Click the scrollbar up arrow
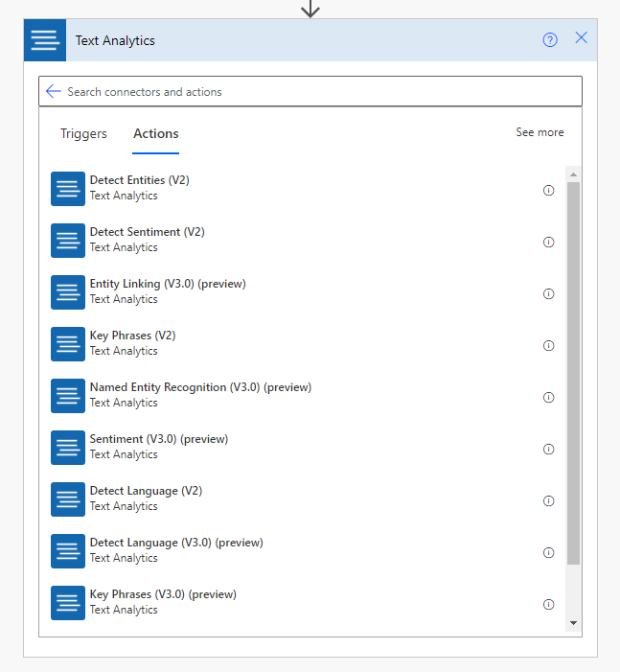Viewport: 620px width, 672px height. (x=573, y=174)
